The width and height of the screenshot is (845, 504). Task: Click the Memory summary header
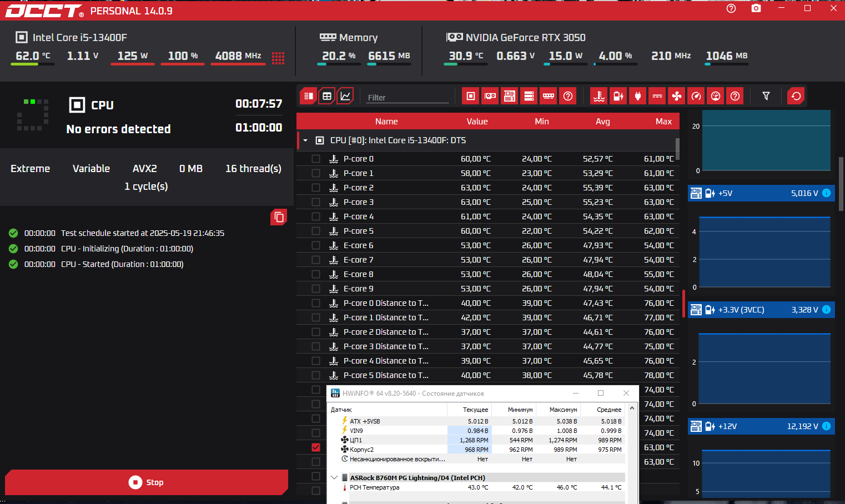(349, 38)
